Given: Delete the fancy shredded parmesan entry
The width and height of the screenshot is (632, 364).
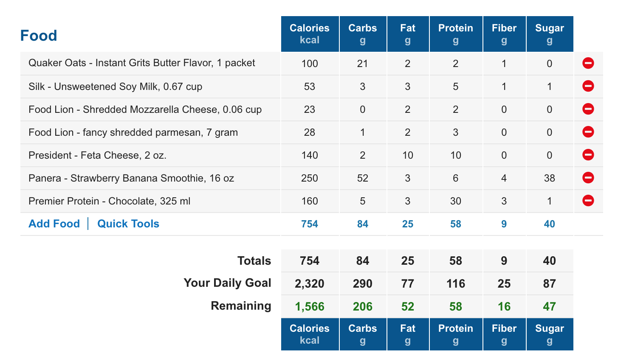Looking at the screenshot, I should pyautogui.click(x=588, y=132).
